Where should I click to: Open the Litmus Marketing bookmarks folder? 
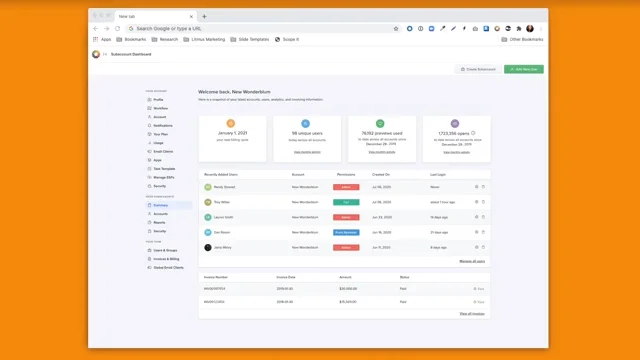(x=204, y=40)
